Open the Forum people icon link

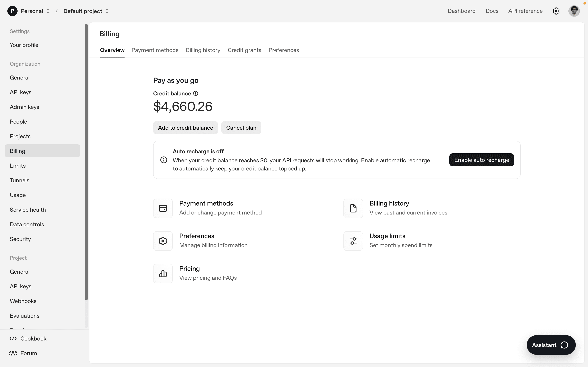tap(13, 353)
